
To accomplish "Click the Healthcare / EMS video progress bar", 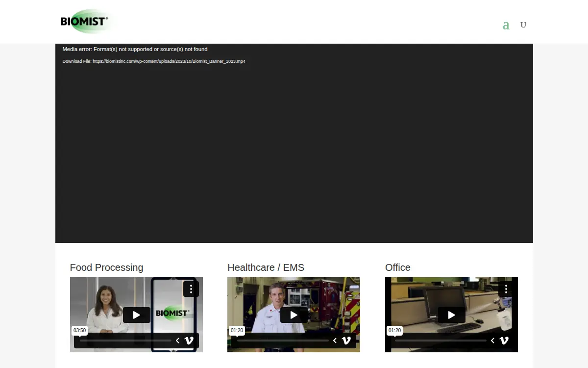I will [283, 341].
